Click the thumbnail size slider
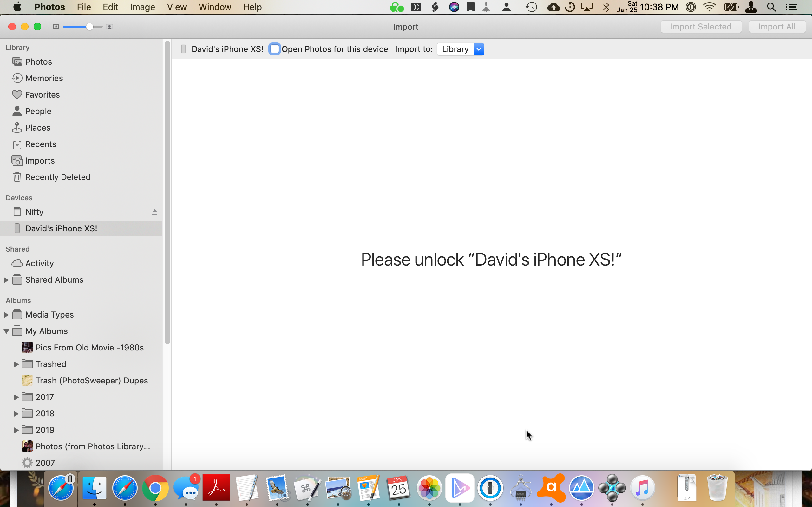The width and height of the screenshot is (812, 507). click(x=89, y=27)
